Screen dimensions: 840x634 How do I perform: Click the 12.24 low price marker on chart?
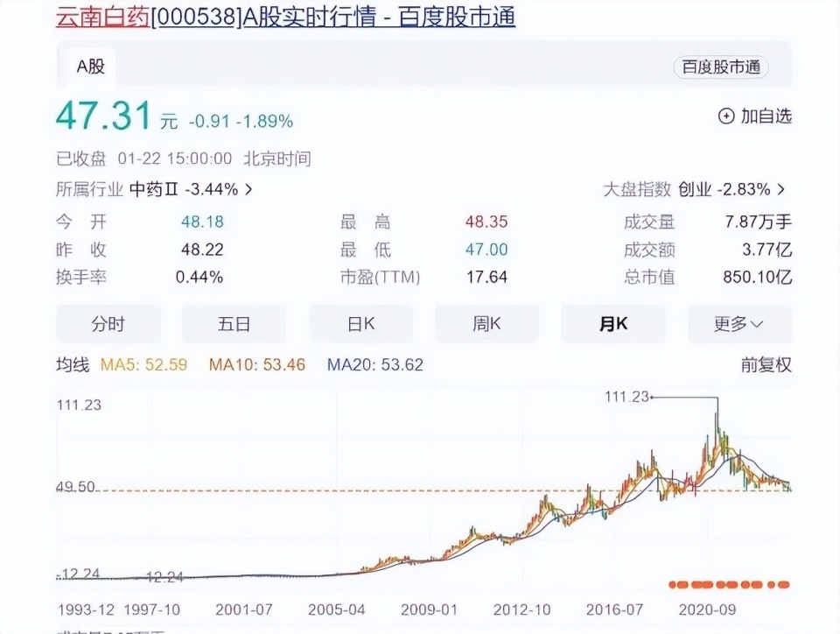point(164,577)
